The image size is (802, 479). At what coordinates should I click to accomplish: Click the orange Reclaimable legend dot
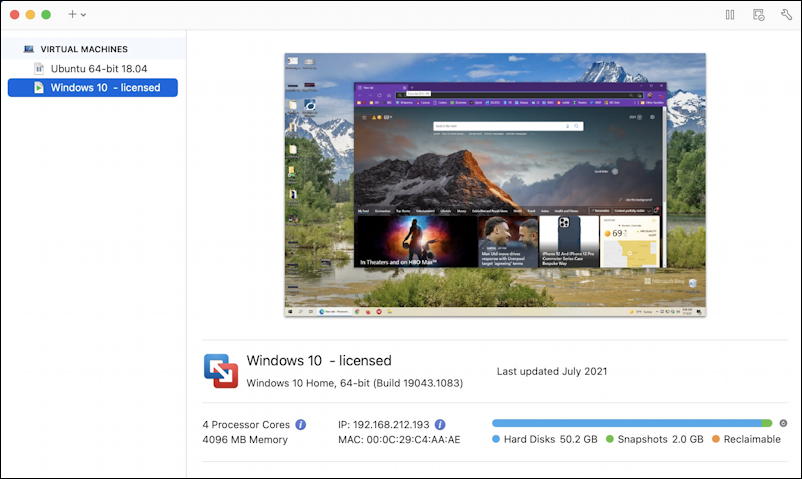(715, 440)
